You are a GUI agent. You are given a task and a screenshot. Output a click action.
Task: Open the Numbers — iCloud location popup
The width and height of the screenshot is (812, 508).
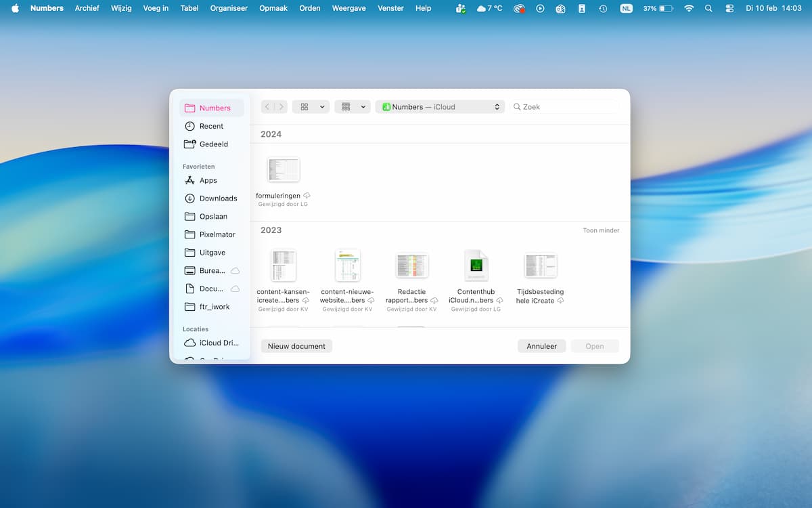click(440, 107)
